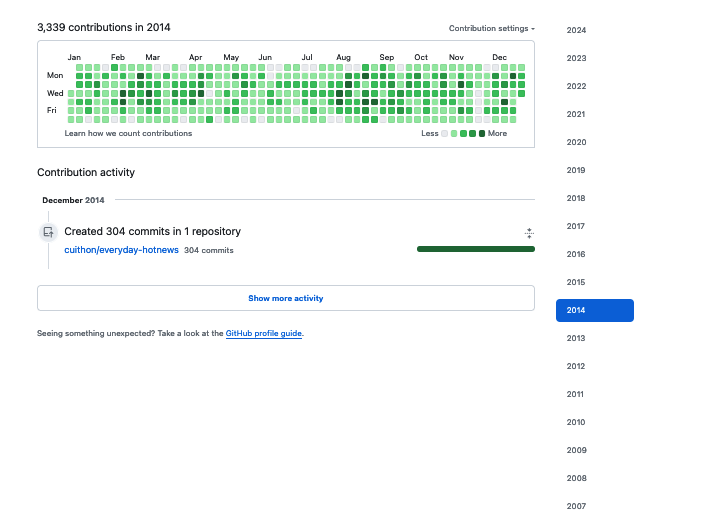710x530 pixels.
Task: Switch to year 2013 contributions
Action: pos(576,338)
